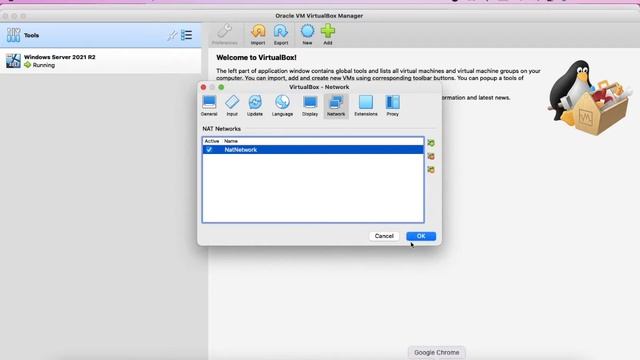The width and height of the screenshot is (640, 360).
Task: Click the Active column header
Action: [x=211, y=141]
